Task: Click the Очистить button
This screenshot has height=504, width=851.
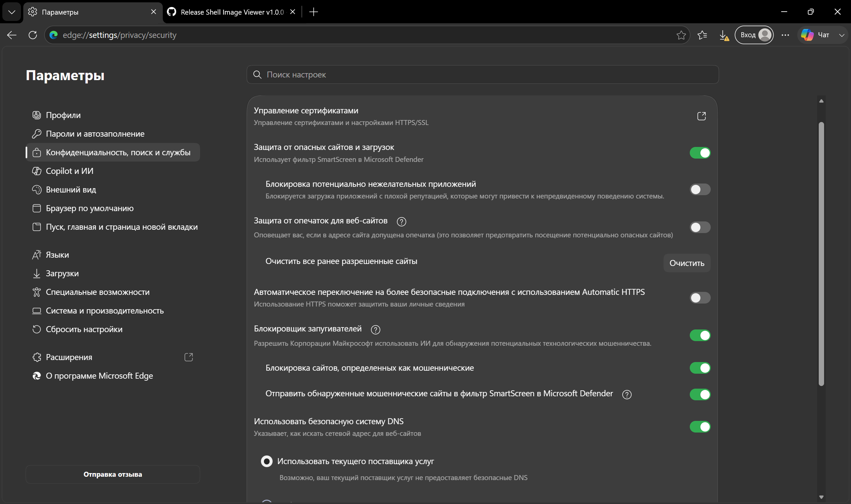Action: tap(687, 263)
